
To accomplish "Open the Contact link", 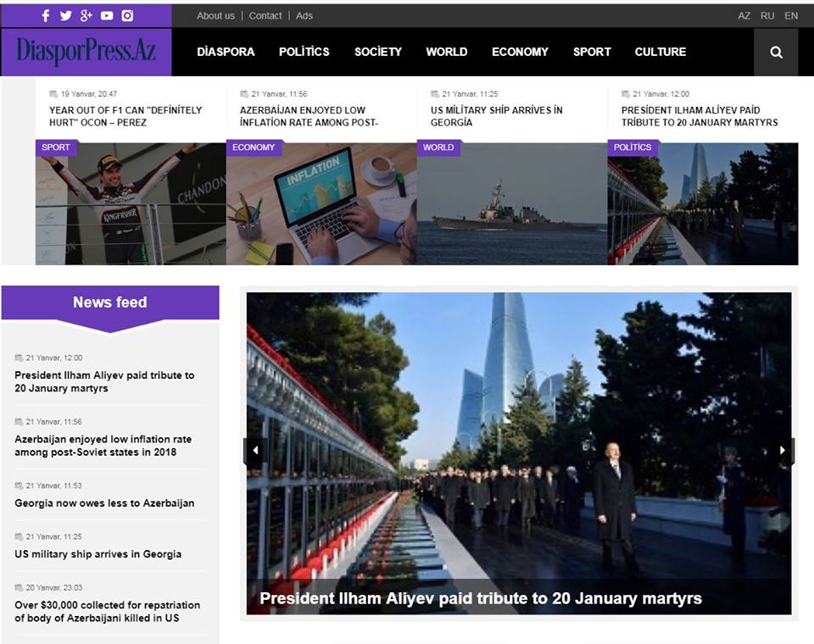I will [x=265, y=16].
